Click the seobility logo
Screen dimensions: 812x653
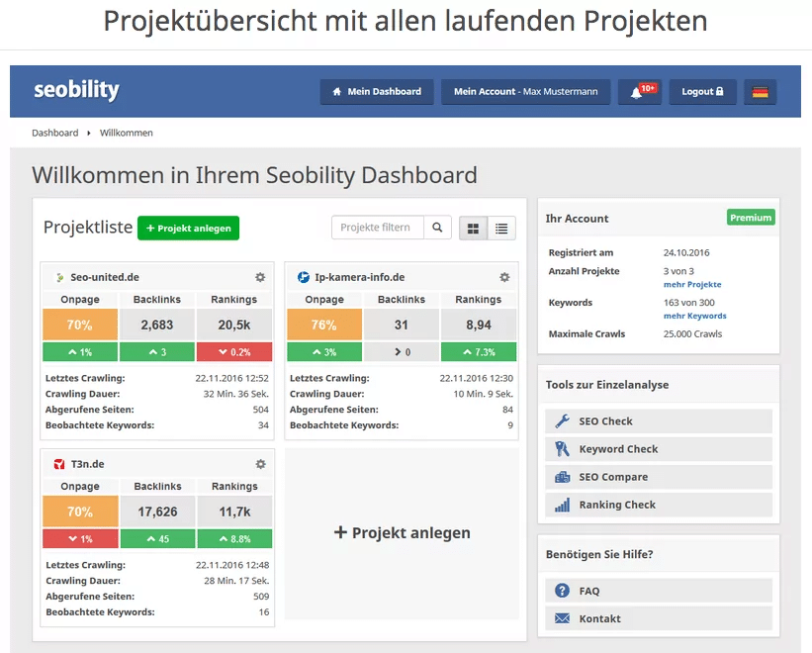[x=76, y=90]
